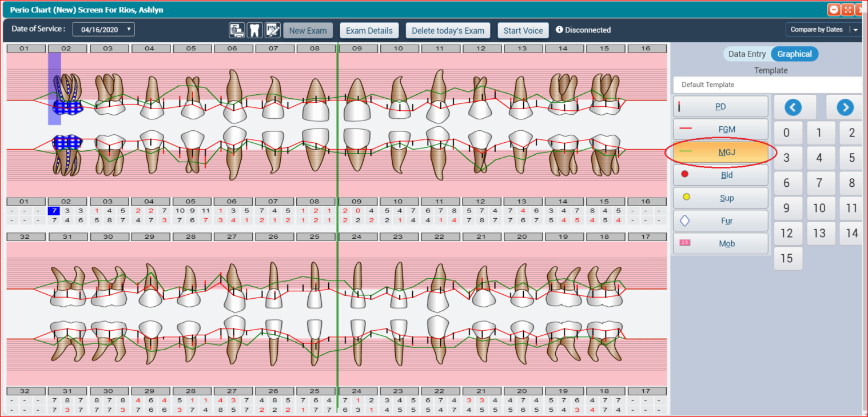
Task: Click the print chart icon in toolbar
Action: (237, 30)
